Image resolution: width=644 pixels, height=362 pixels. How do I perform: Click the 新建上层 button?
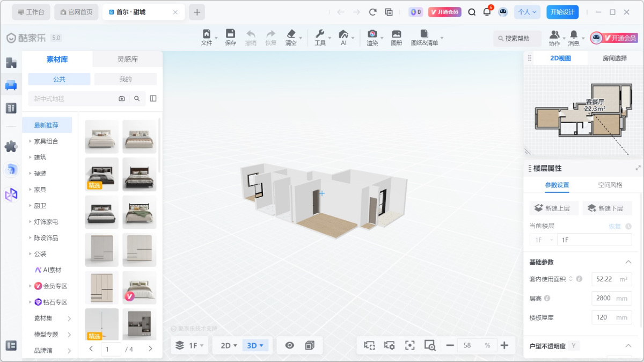pyautogui.click(x=553, y=208)
